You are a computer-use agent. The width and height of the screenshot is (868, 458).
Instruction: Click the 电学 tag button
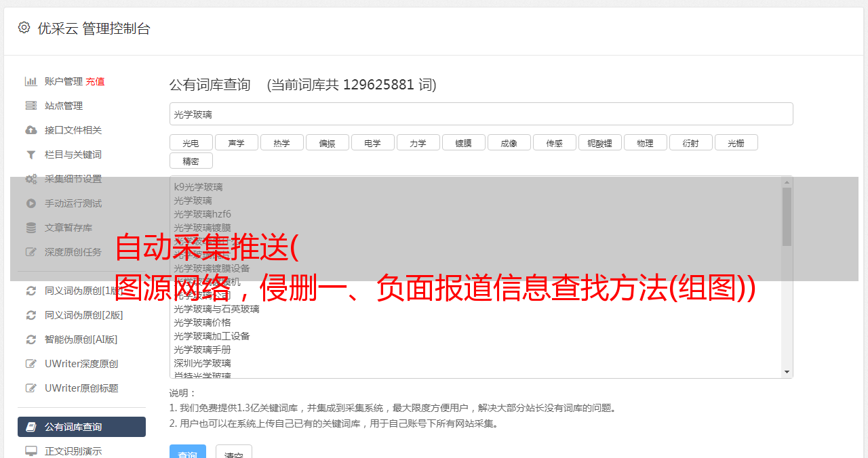point(372,142)
